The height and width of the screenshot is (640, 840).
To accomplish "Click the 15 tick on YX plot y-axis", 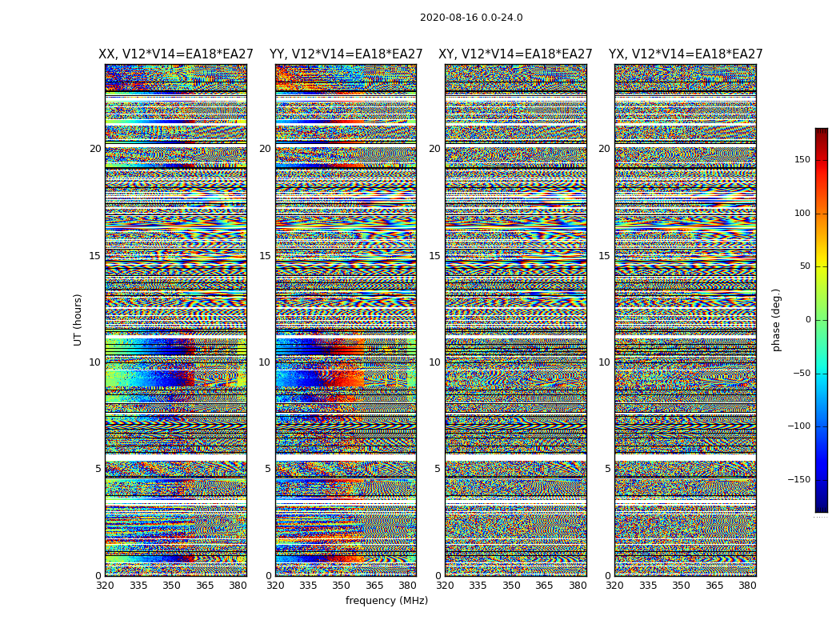I will 604,255.
